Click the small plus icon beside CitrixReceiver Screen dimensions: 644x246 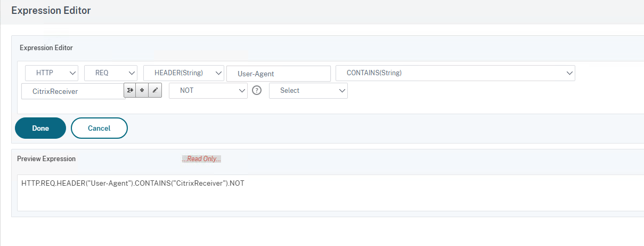[142, 91]
